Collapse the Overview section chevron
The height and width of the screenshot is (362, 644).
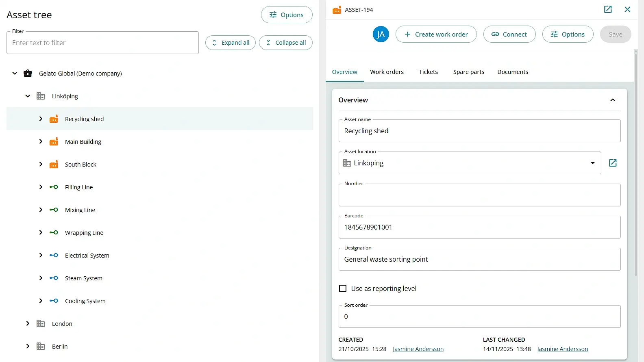[613, 100]
